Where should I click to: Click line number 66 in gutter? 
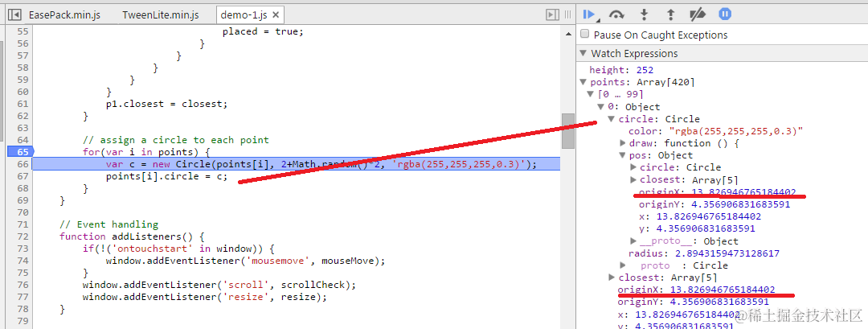(23, 164)
